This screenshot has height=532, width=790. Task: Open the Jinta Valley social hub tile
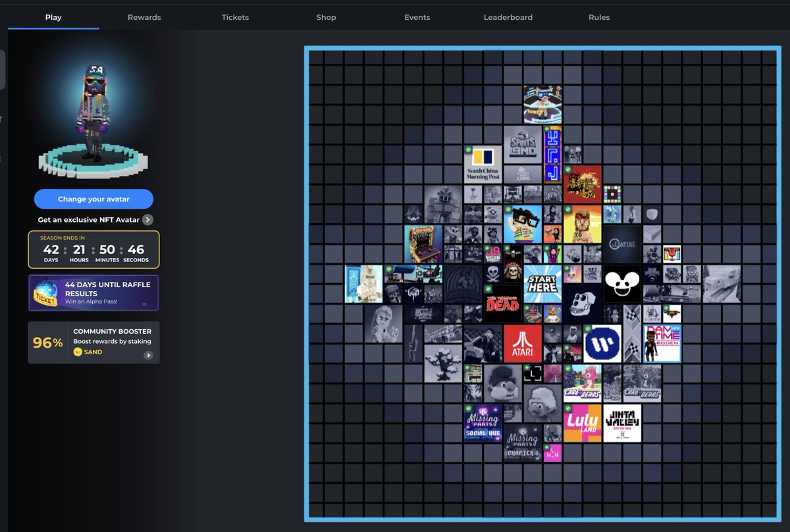pyautogui.click(x=622, y=423)
